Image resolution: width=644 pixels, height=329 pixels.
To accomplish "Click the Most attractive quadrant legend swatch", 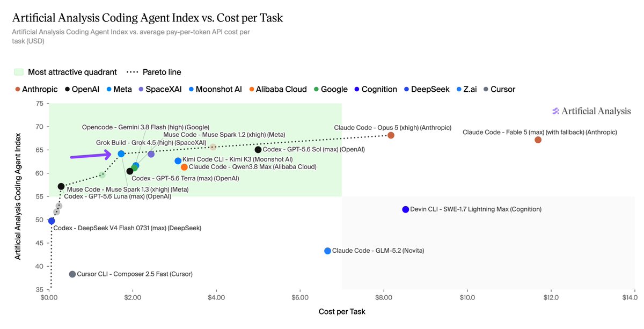I will [x=18, y=72].
